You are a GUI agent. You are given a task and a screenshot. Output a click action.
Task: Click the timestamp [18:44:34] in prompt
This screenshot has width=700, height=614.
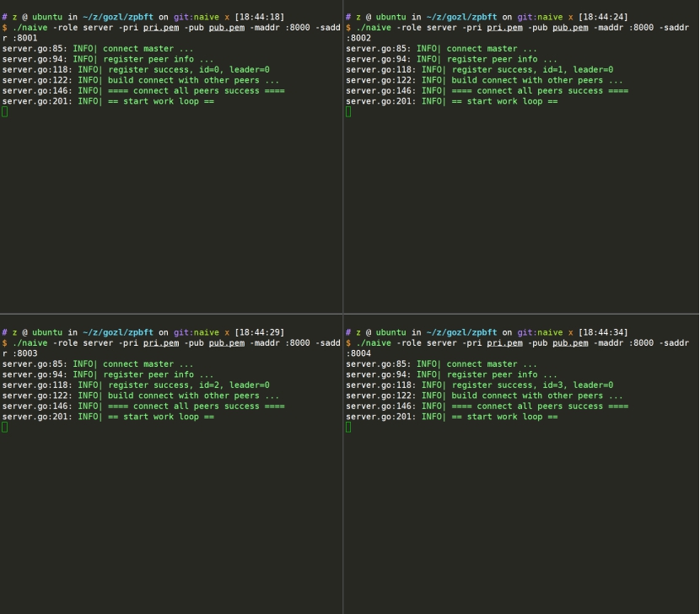tap(603, 332)
